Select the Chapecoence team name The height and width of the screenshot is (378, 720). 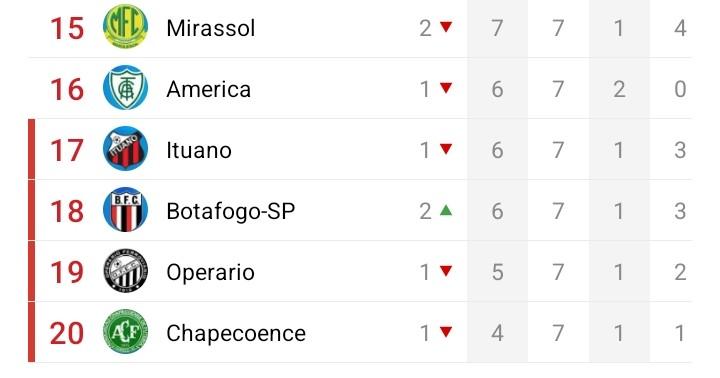236,333
